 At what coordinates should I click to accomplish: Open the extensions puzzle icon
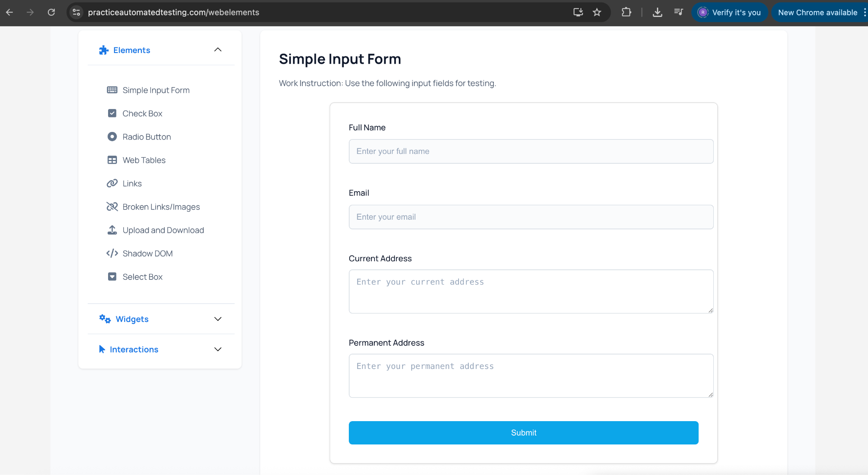coord(626,12)
